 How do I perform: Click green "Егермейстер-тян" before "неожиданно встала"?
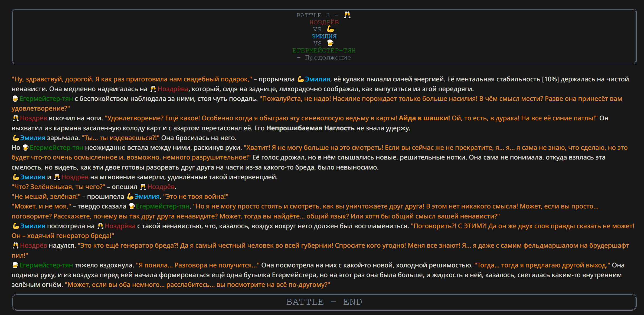pyautogui.click(x=57, y=148)
